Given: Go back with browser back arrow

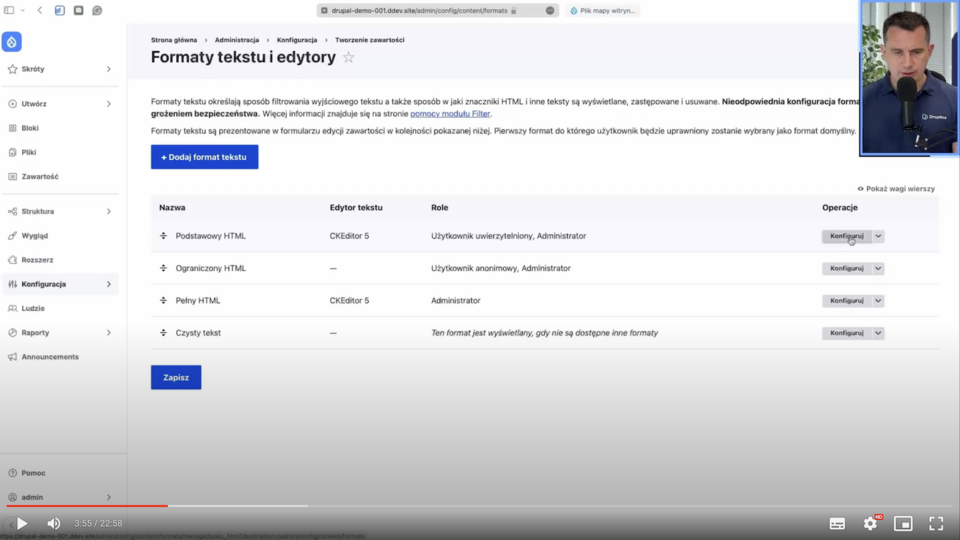Looking at the screenshot, I should (x=40, y=10).
